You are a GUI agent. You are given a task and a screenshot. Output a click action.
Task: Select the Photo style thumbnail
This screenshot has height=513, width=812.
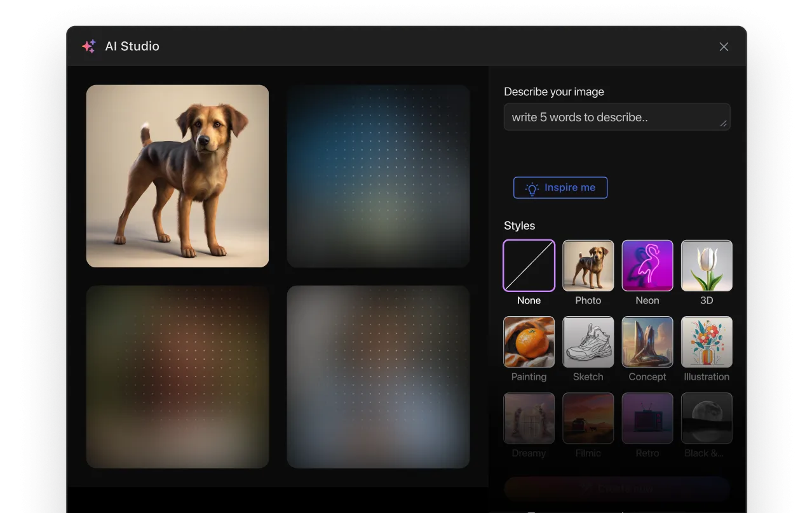click(588, 265)
